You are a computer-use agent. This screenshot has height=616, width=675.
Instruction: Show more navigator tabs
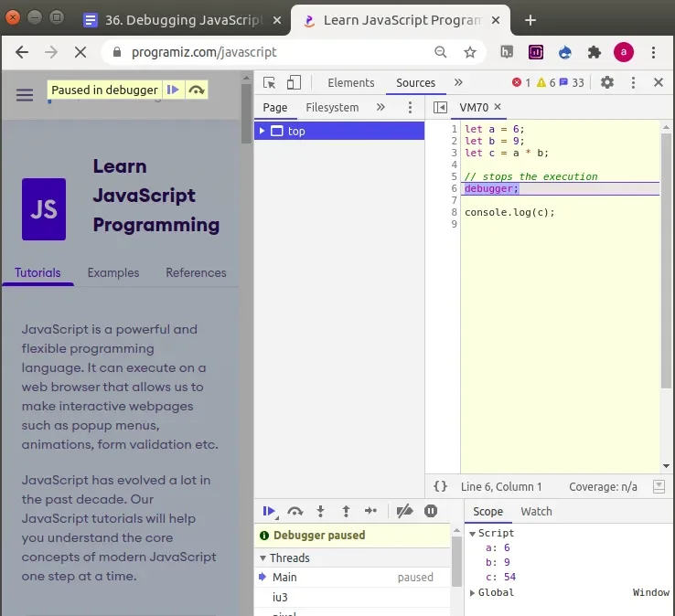pos(380,107)
